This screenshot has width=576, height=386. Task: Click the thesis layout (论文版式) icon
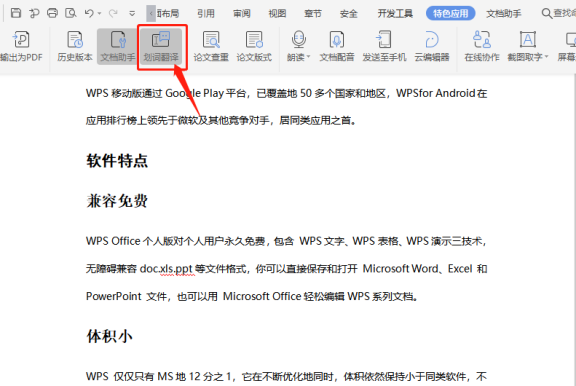point(254,40)
